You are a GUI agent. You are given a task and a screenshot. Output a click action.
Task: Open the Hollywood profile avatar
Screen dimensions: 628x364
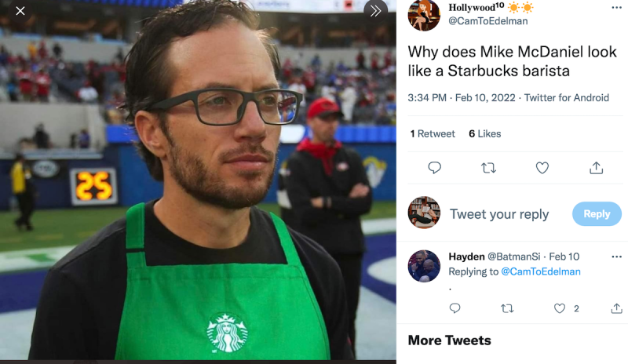424,15
